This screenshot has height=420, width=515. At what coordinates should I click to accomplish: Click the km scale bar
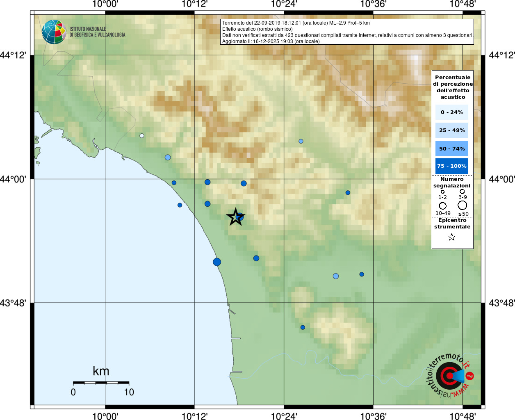pos(101,383)
